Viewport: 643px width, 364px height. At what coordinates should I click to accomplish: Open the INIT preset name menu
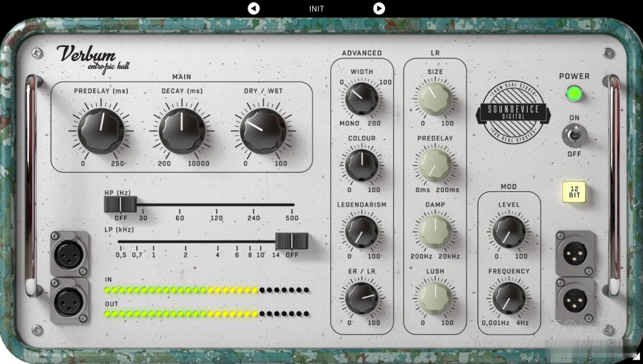pos(316,8)
